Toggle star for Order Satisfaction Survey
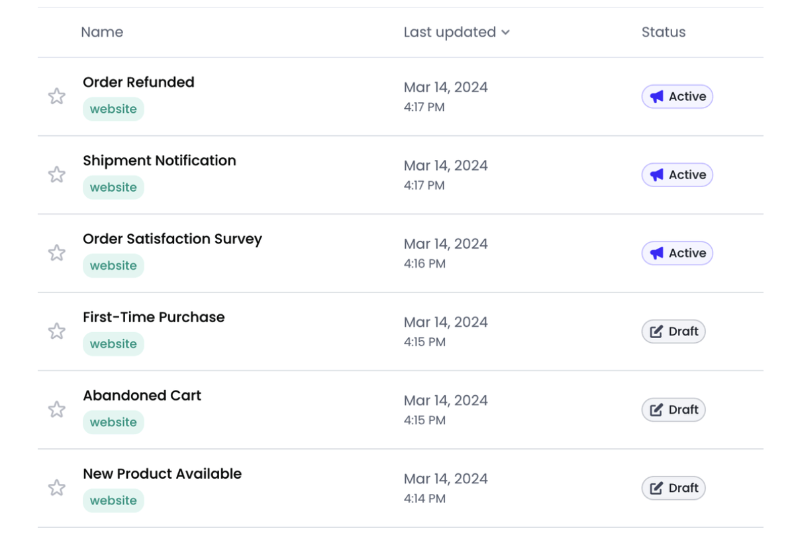788x542 pixels. 57,253
